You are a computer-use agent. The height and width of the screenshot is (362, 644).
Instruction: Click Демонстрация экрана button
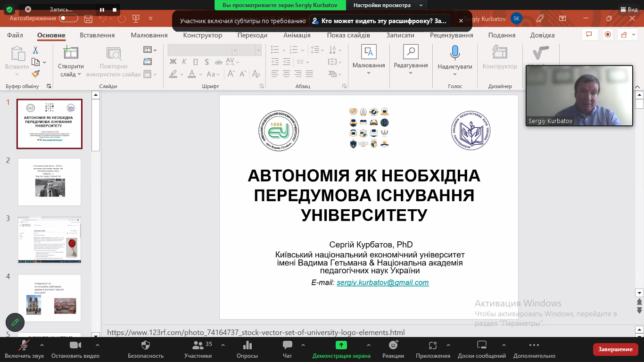(x=341, y=350)
